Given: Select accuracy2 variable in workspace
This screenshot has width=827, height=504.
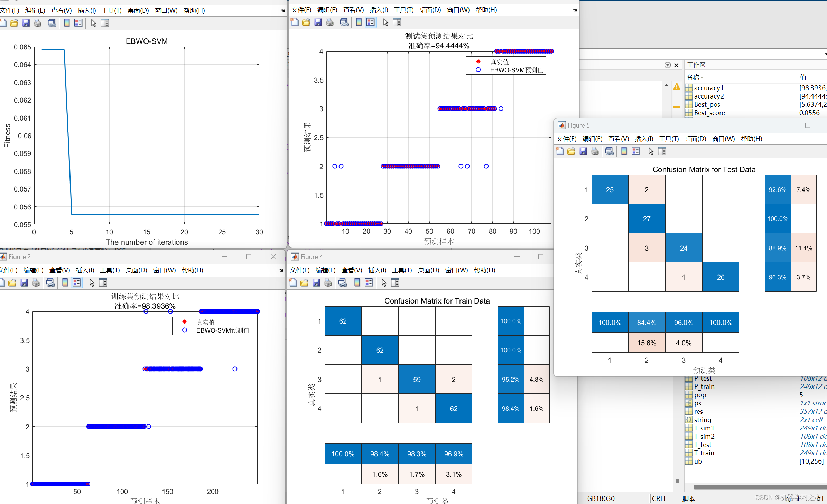Looking at the screenshot, I should coord(709,96).
